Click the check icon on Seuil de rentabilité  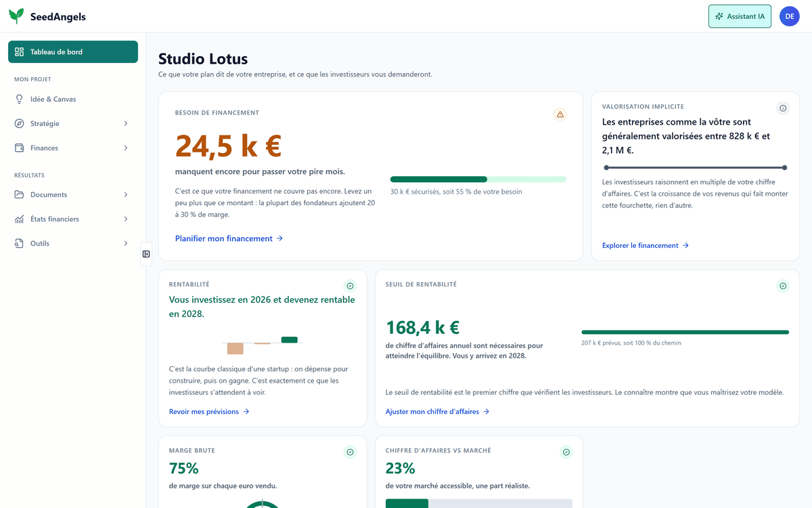tap(783, 286)
